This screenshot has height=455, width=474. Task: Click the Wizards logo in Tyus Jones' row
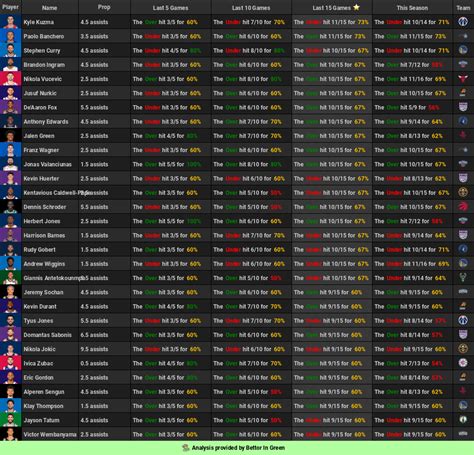(463, 321)
